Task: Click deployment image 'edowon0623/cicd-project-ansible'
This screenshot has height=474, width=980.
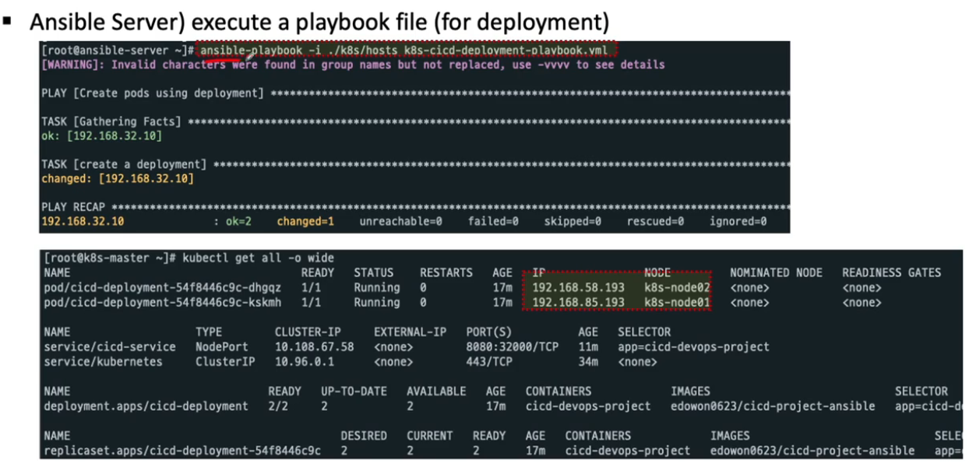Action: point(773,406)
